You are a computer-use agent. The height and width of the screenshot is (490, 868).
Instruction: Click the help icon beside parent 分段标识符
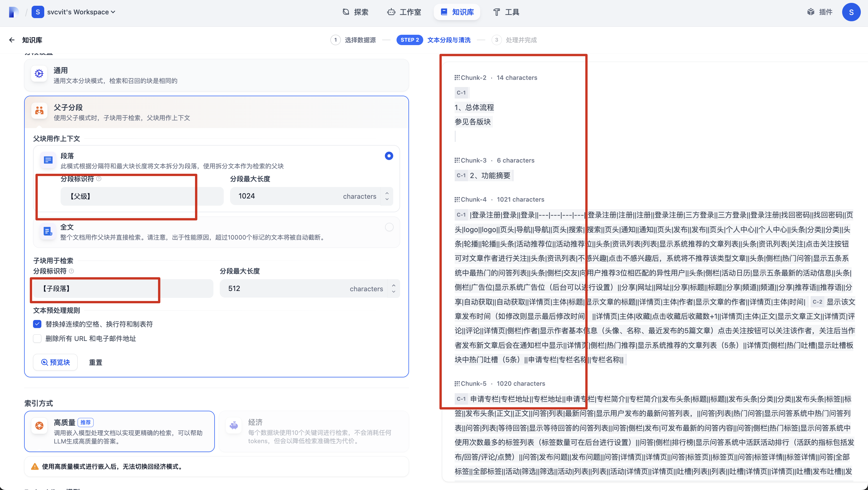point(99,179)
